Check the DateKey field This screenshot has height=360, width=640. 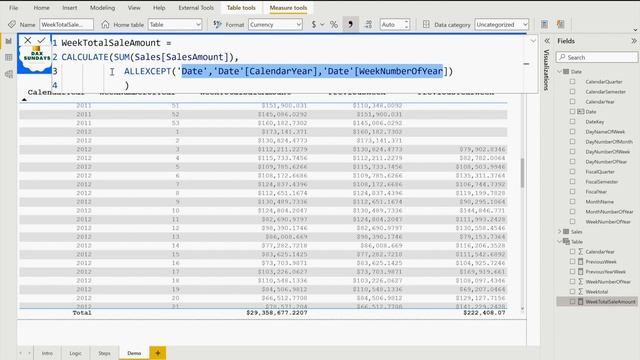572,122
